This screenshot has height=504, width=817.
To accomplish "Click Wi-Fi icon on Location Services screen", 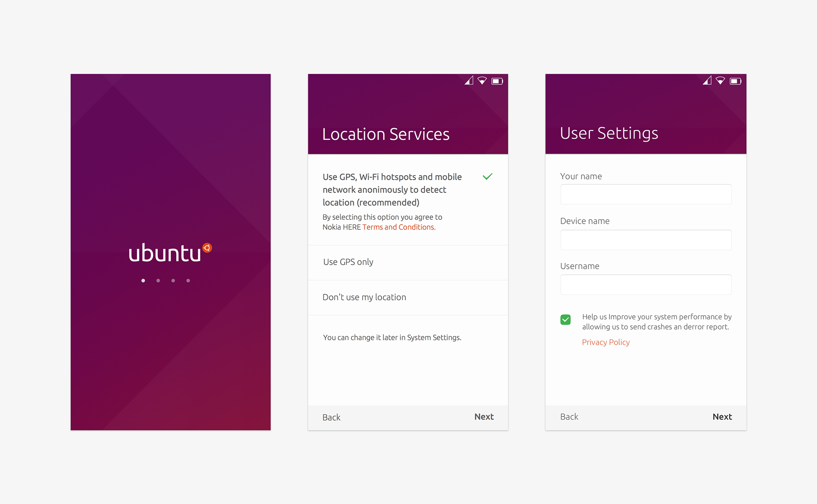I will [x=482, y=81].
